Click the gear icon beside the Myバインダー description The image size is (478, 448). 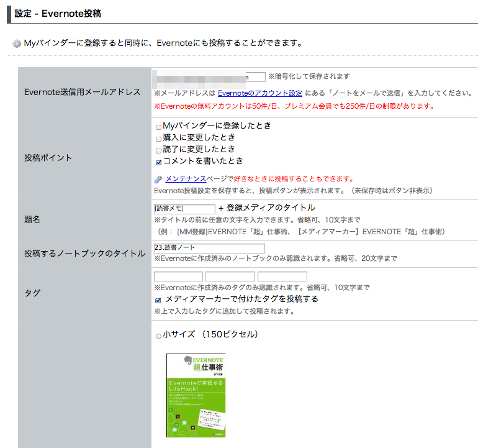coord(17,43)
